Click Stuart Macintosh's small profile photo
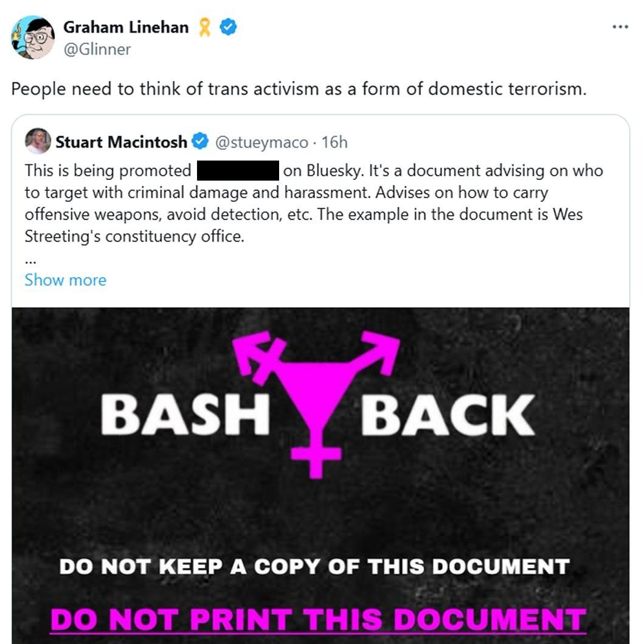 (38, 141)
